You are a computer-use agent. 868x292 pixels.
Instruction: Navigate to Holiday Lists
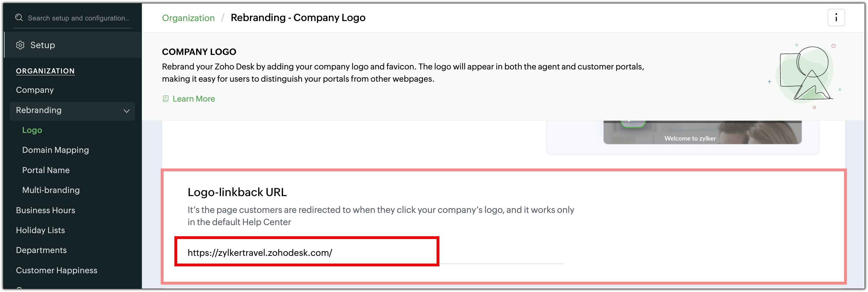40,230
